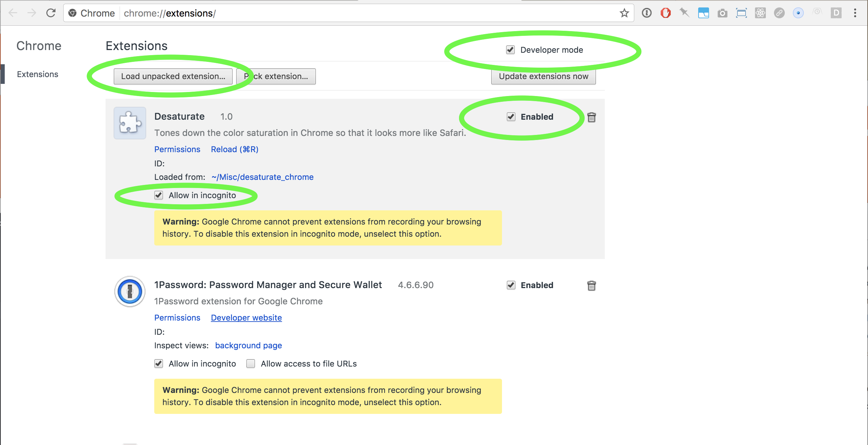This screenshot has height=445, width=868.
Task: Click the React DevTools atom icon
Action: click(x=760, y=13)
